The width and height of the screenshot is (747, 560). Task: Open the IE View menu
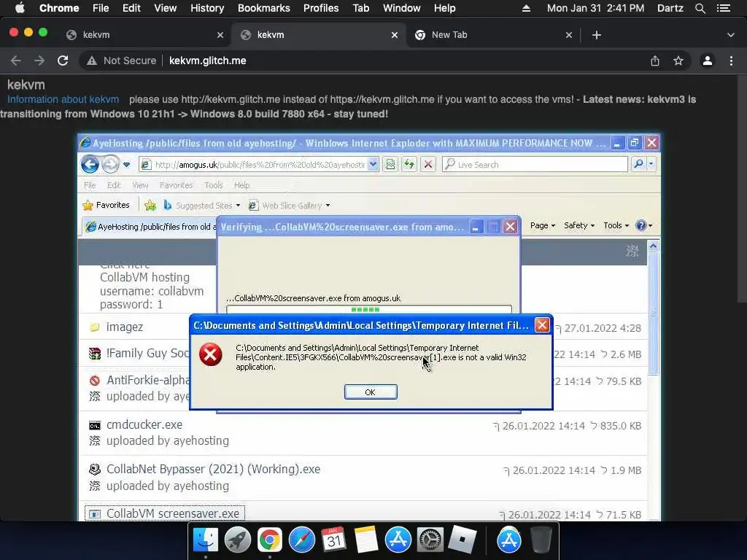[140, 185]
